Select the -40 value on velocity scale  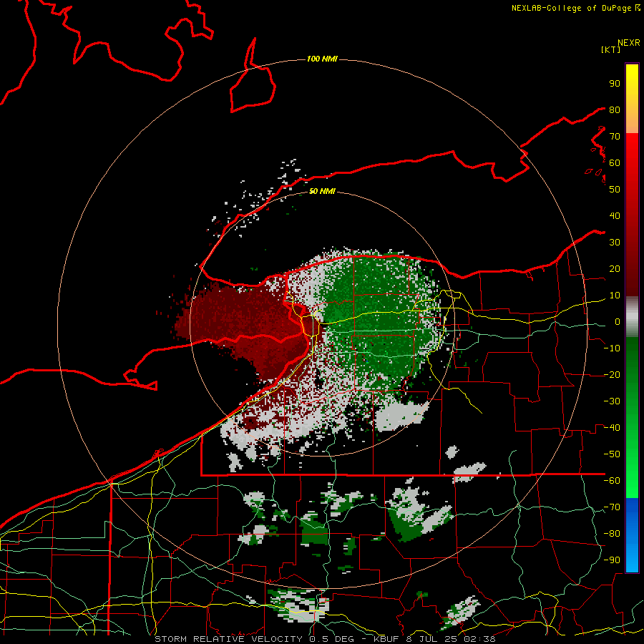click(612, 428)
